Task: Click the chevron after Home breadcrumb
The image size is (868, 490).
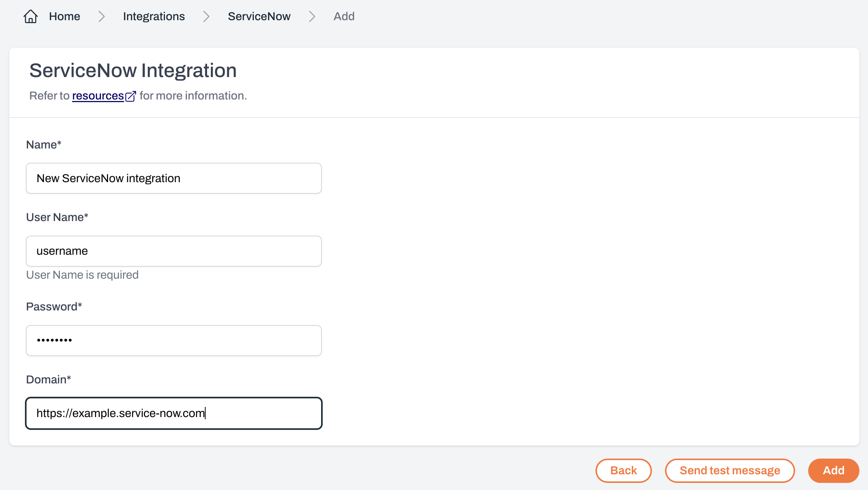Action: tap(101, 16)
